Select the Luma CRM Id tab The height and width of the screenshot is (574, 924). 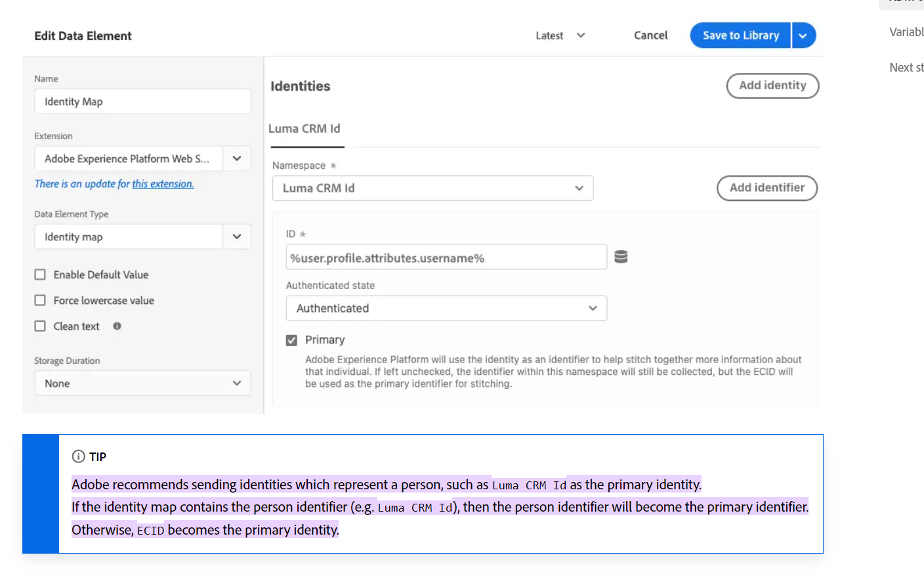pos(306,129)
